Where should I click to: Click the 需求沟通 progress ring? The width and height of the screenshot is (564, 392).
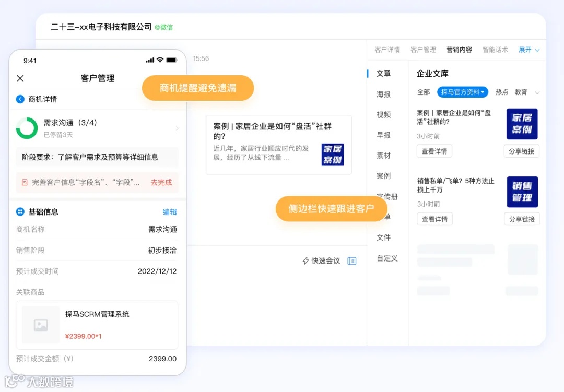27,127
